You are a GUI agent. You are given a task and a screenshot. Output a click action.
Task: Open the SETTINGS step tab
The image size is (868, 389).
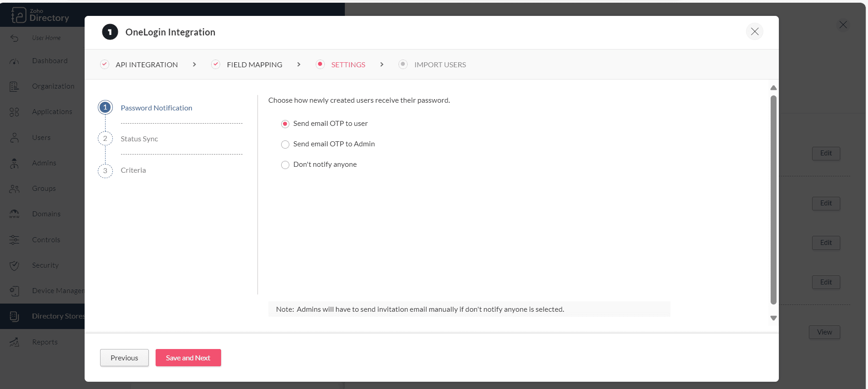coord(348,65)
